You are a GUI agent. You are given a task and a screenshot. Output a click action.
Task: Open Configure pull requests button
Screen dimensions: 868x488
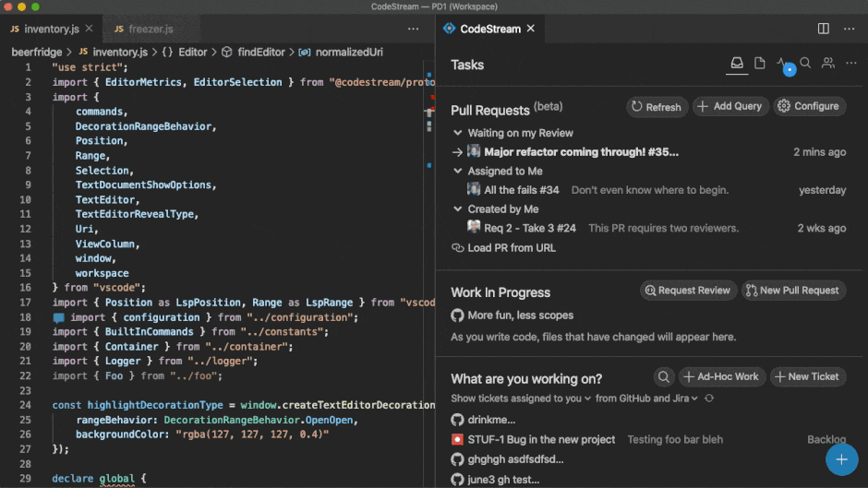[x=809, y=106]
